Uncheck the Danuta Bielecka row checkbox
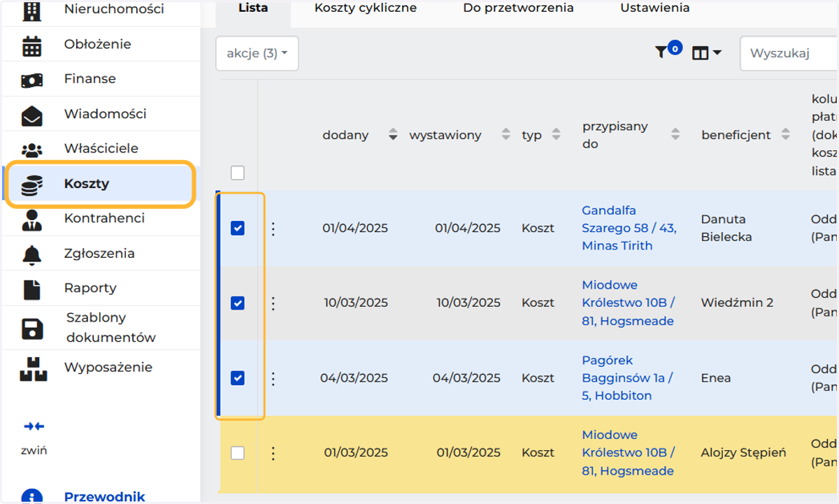 238,229
